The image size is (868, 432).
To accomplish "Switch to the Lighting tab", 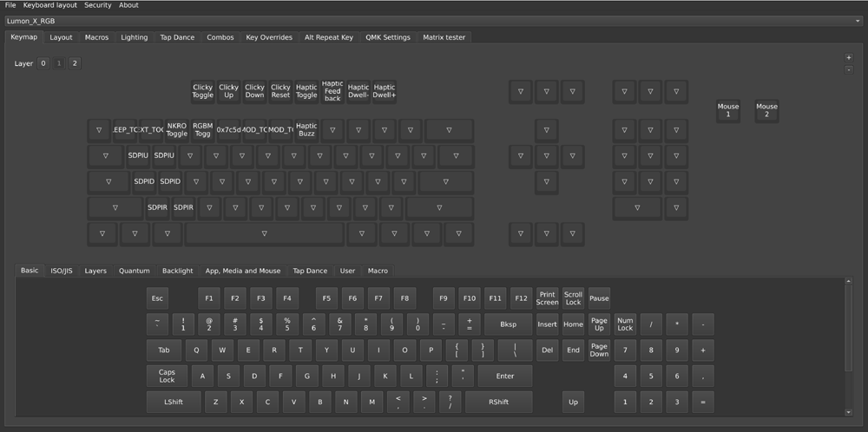I will coord(134,37).
